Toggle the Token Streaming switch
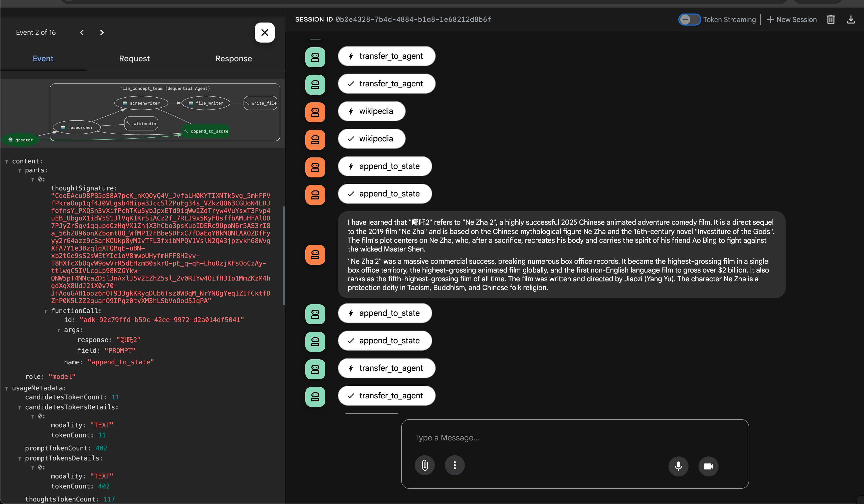 [689, 20]
